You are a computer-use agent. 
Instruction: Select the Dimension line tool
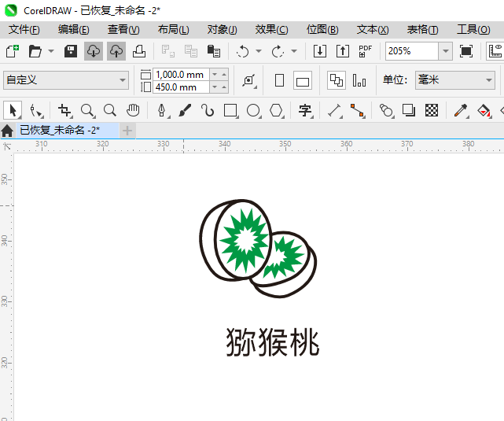click(x=335, y=111)
